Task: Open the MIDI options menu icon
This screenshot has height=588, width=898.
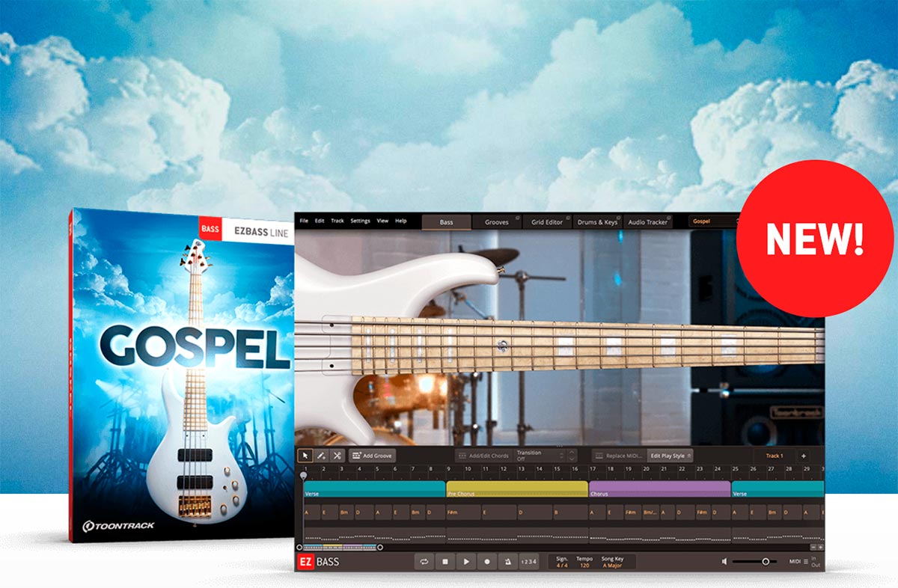Action: pyautogui.click(x=806, y=562)
